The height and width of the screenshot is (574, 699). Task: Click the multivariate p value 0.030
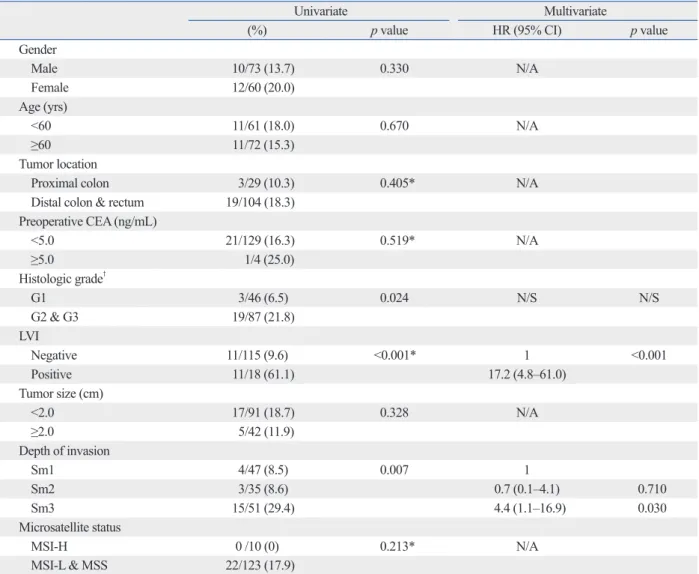[x=652, y=509]
